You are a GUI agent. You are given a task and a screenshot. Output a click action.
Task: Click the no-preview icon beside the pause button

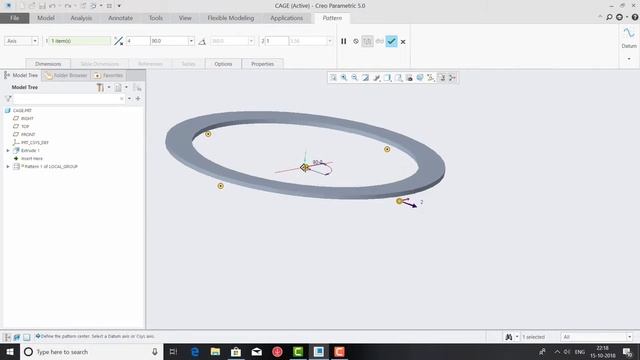tap(356, 41)
